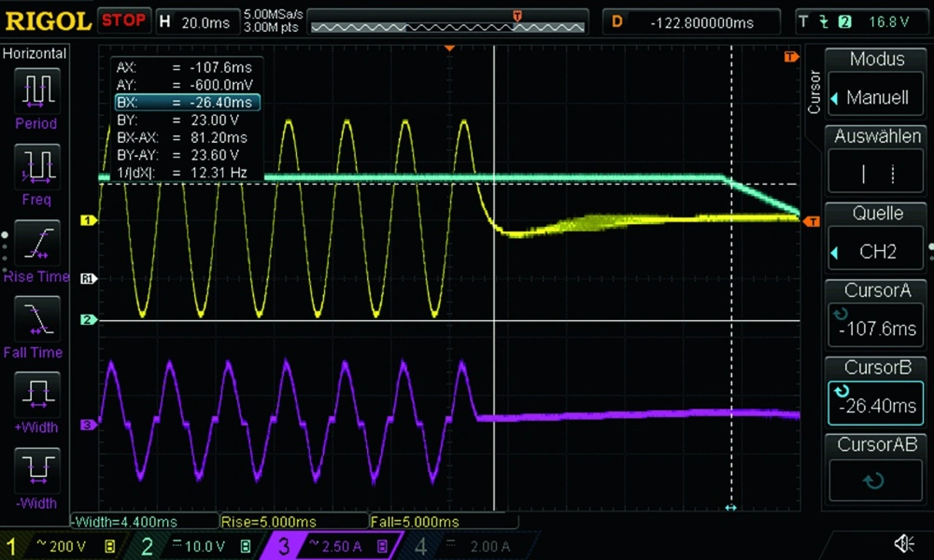The height and width of the screenshot is (560, 934).
Task: Select the Period measurement icon
Action: coord(36,92)
